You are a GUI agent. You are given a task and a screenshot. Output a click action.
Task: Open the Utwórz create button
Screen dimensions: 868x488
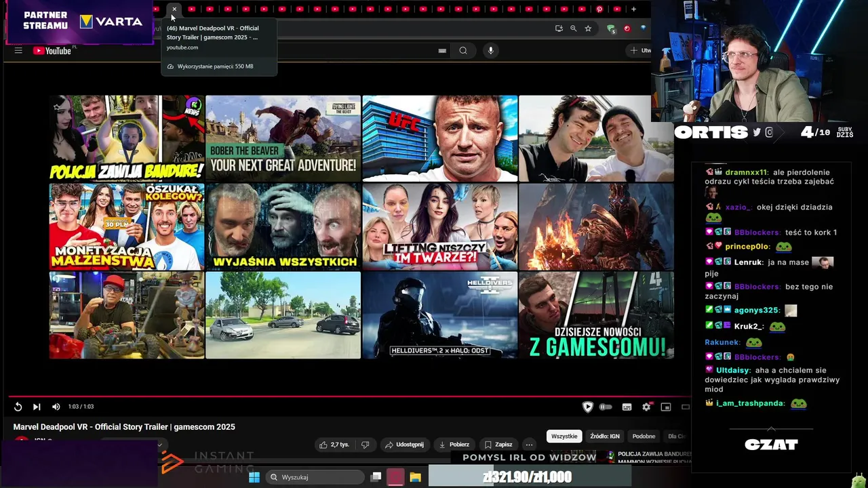click(639, 50)
